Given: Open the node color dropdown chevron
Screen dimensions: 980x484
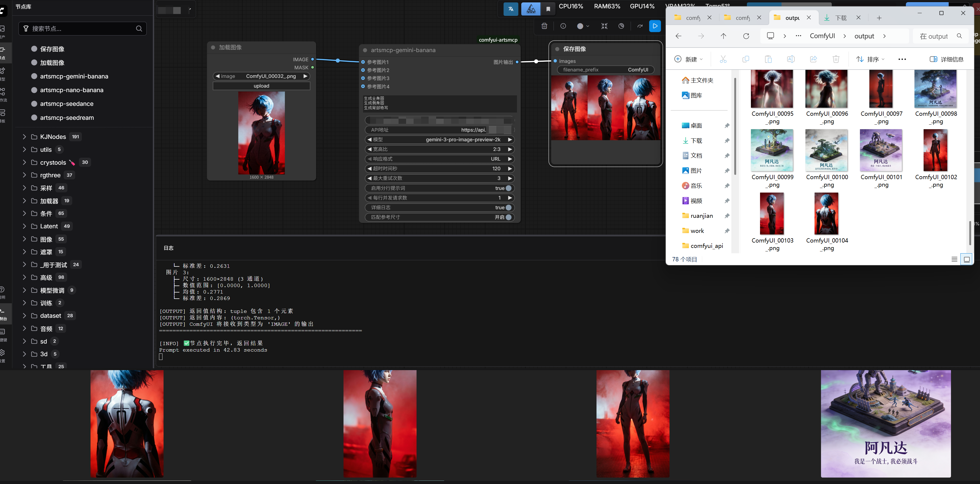Looking at the screenshot, I should pyautogui.click(x=588, y=26).
